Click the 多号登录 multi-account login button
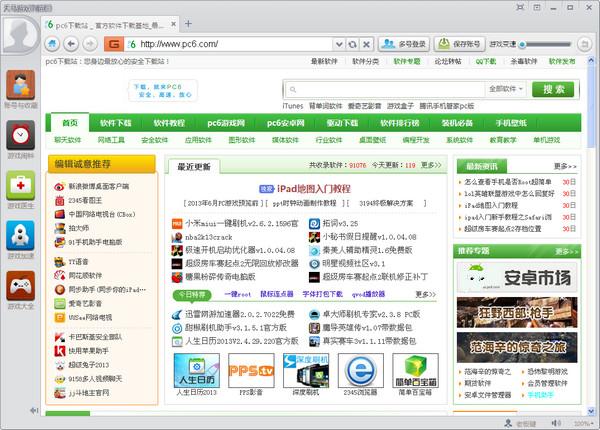This screenshot has width=600, height=430. point(405,45)
